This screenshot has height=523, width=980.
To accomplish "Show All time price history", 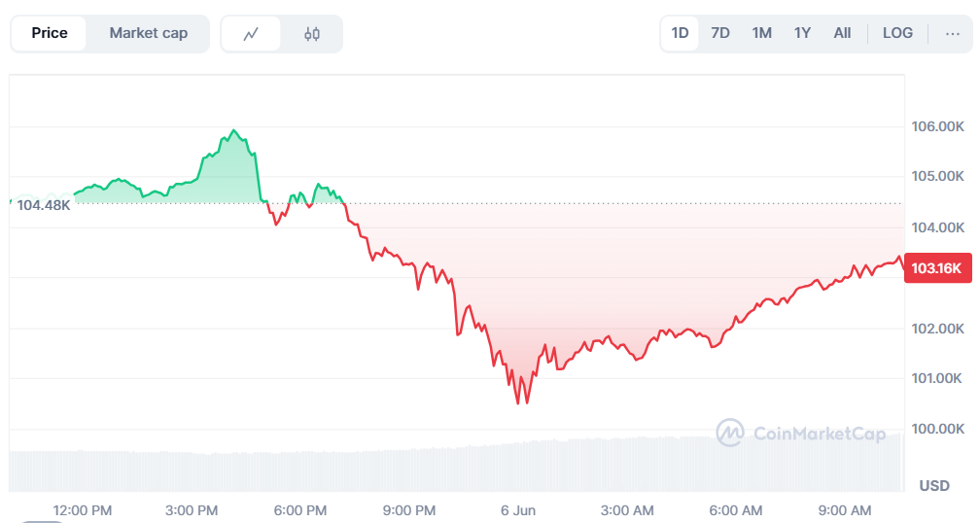I will 842,33.
